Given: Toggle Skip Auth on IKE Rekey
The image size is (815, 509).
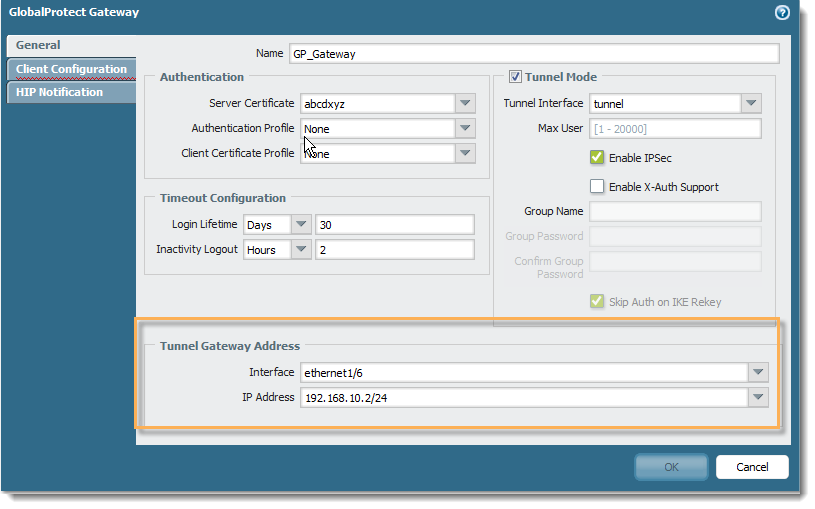Looking at the screenshot, I should [597, 302].
